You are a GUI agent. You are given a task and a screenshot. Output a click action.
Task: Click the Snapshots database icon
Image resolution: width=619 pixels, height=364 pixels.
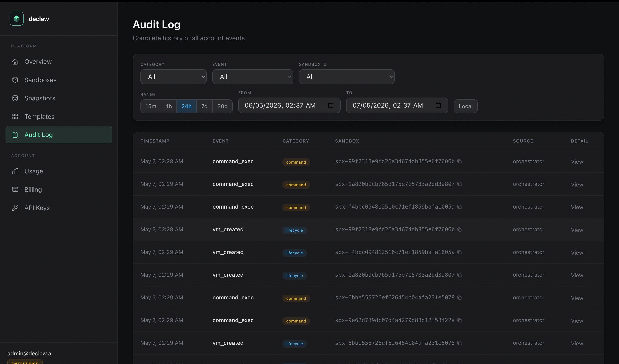click(x=15, y=98)
